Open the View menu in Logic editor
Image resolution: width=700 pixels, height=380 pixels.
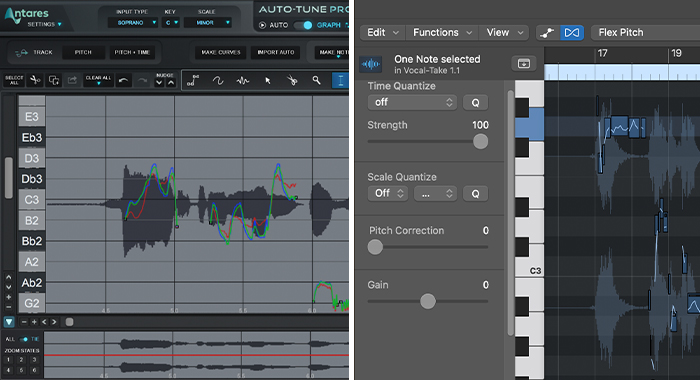pyautogui.click(x=504, y=33)
